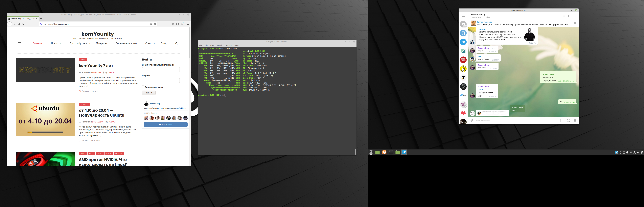Open the terminal Help menu
The image size is (644, 207).
236,46
